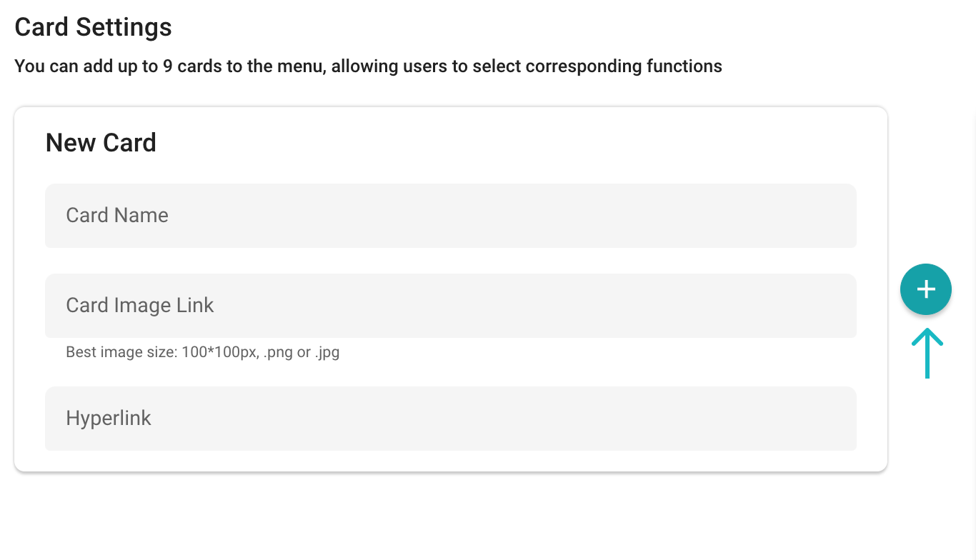
Task: Click the "New Card" title
Action: (101, 143)
